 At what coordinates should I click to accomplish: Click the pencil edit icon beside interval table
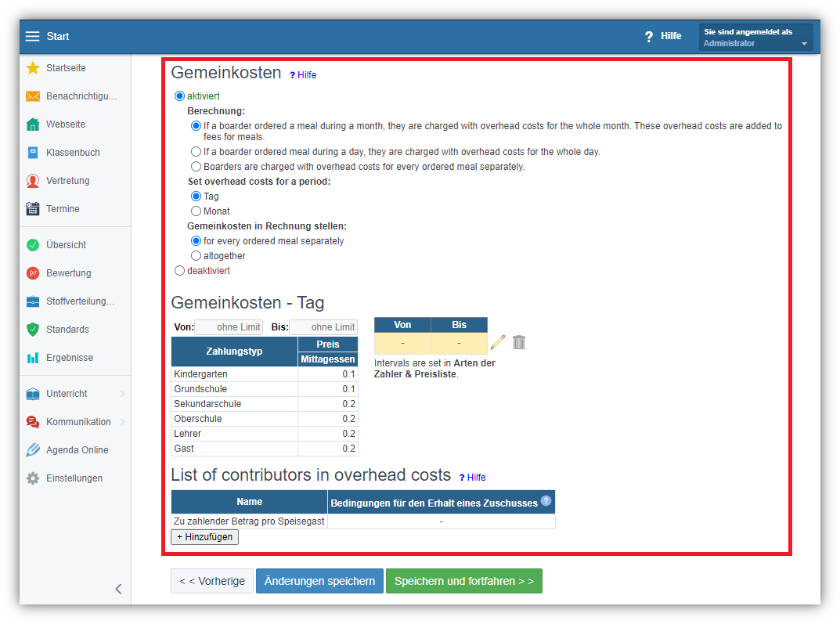(497, 342)
